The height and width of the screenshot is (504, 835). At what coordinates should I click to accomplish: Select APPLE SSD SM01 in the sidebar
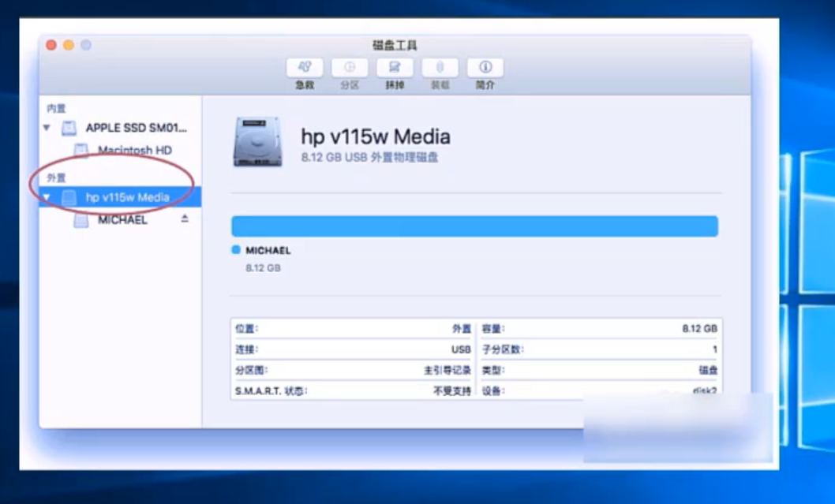click(x=137, y=128)
